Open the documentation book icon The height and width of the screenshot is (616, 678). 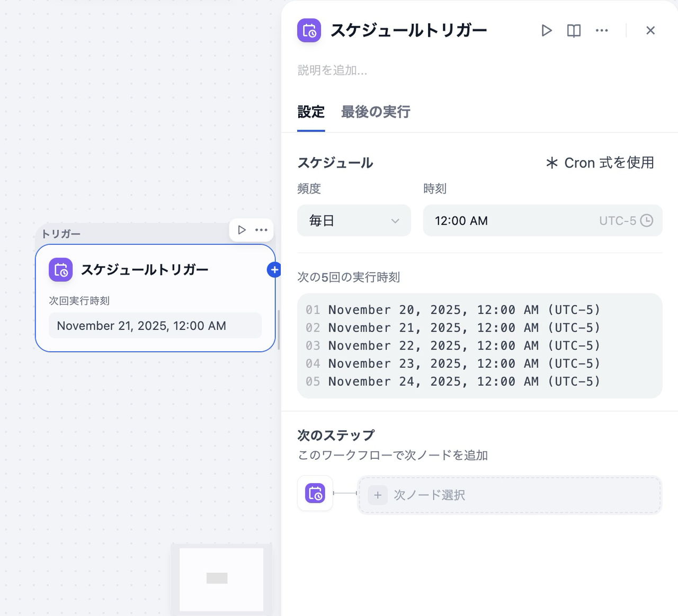point(574,31)
